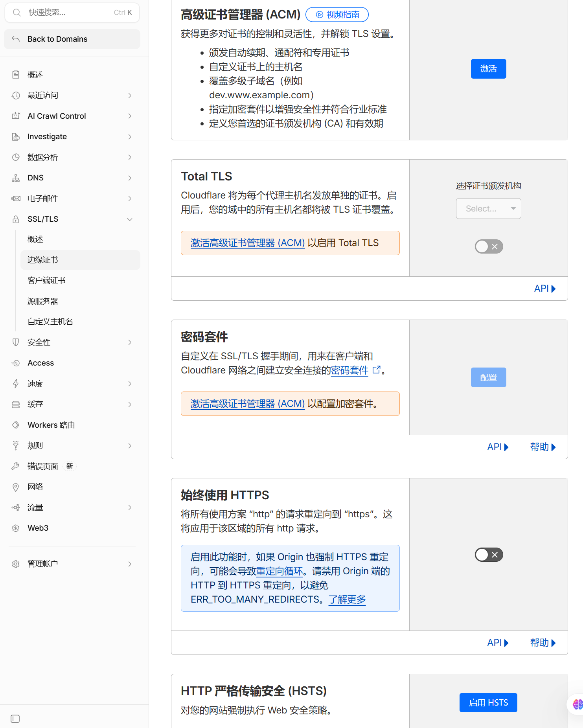Open the API link in 始终使用 HTTPS card
The image size is (583, 728).
coord(498,643)
